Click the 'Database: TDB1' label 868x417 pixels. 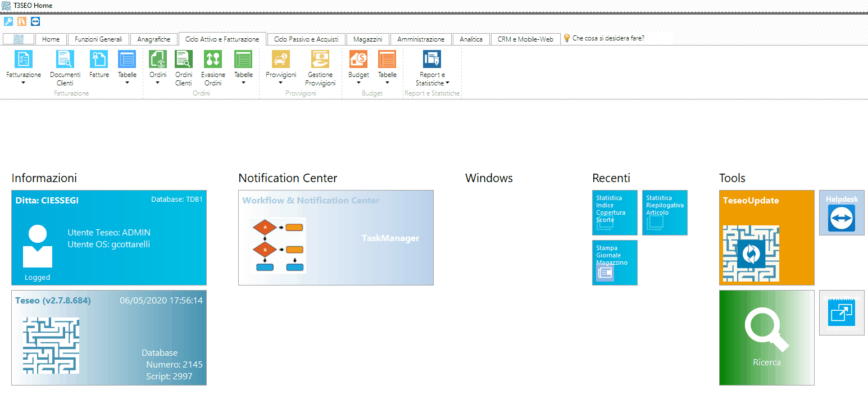(x=177, y=200)
